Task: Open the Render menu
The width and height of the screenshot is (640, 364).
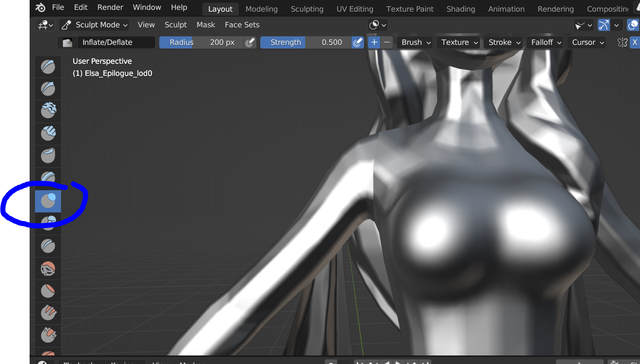Action: 110,8
